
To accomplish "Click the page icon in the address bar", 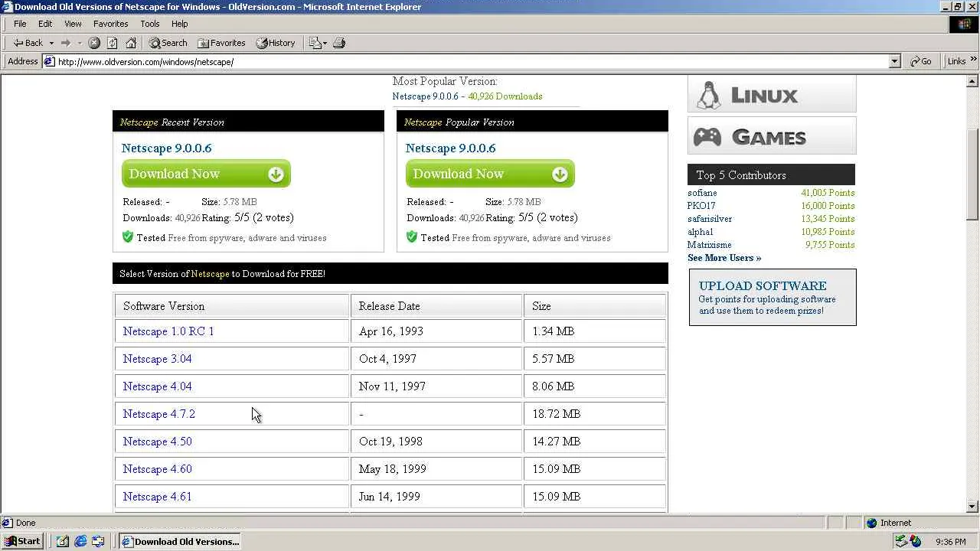I will point(49,61).
